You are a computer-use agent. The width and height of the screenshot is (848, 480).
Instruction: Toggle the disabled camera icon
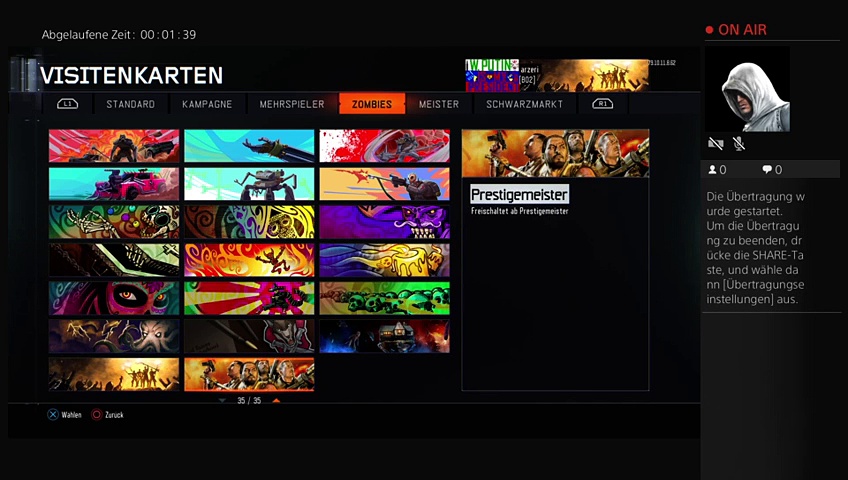715,145
